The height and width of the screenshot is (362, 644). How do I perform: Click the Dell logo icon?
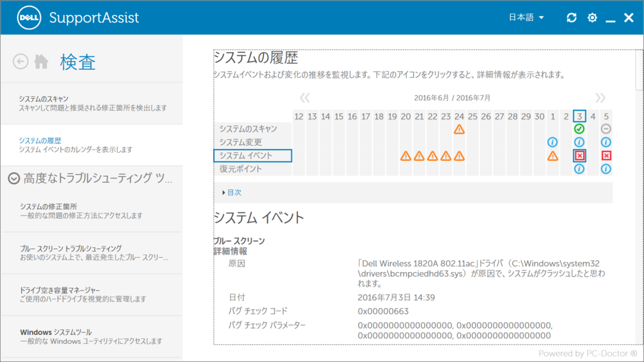coord(29,18)
